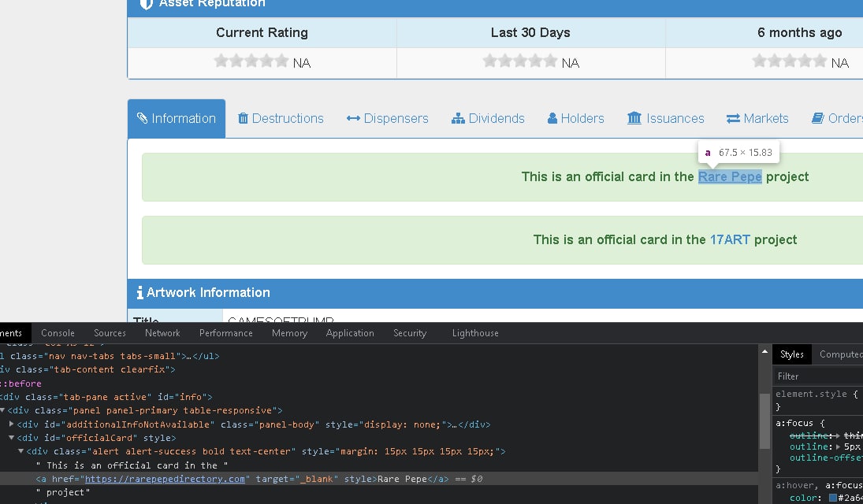Screen dimensions: 863x504
Task: Select the Memory panel in DevTools
Action: coord(289,333)
